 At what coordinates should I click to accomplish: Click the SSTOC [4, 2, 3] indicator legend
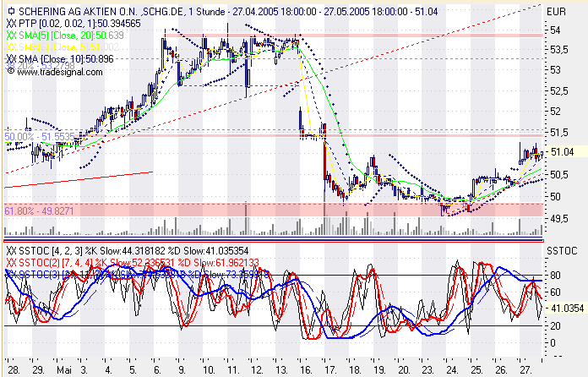[128, 250]
